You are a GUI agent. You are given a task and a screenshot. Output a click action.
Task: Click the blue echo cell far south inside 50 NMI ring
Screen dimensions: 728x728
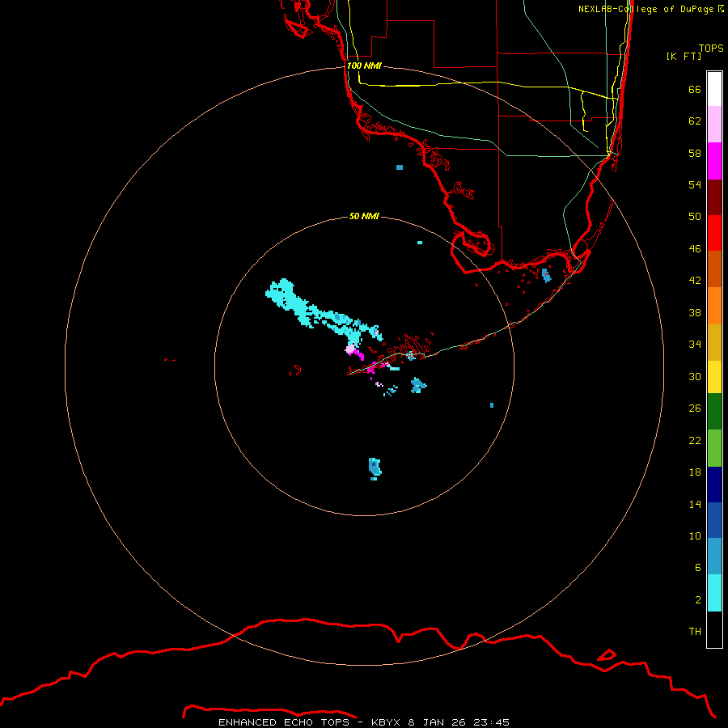coord(375,468)
